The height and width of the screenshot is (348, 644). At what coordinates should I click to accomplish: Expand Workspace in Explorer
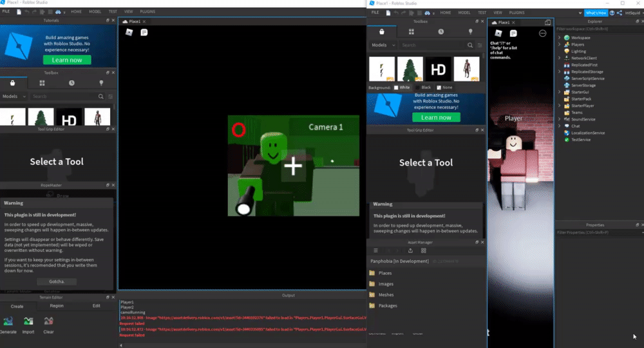[x=559, y=37]
